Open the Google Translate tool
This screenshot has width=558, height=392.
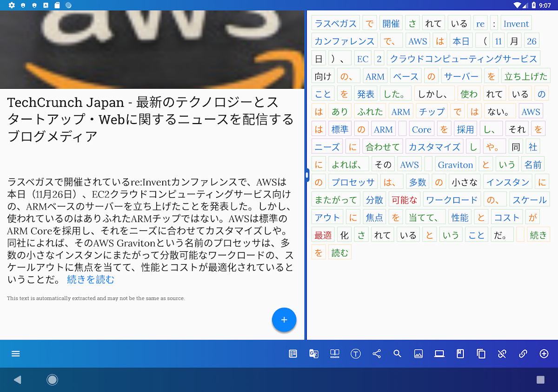(x=314, y=354)
